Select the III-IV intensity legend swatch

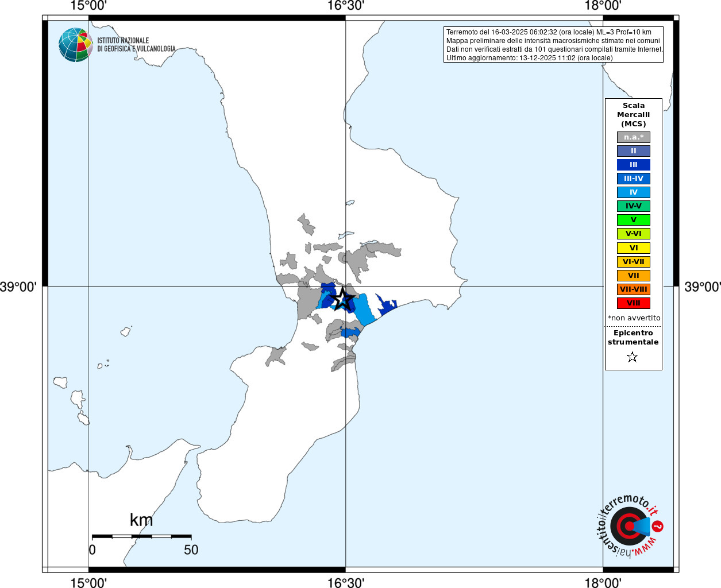634,179
